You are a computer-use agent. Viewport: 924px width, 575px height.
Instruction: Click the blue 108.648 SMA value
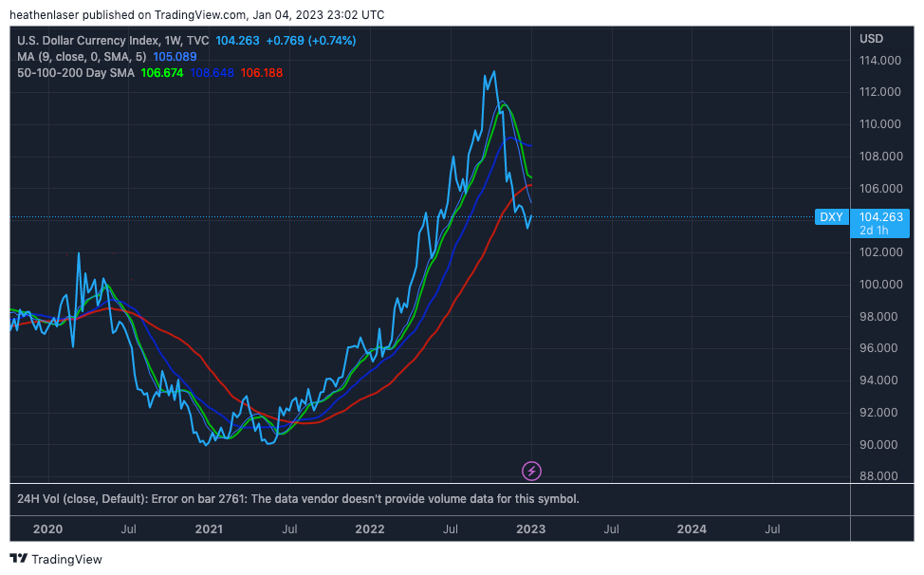(x=213, y=73)
